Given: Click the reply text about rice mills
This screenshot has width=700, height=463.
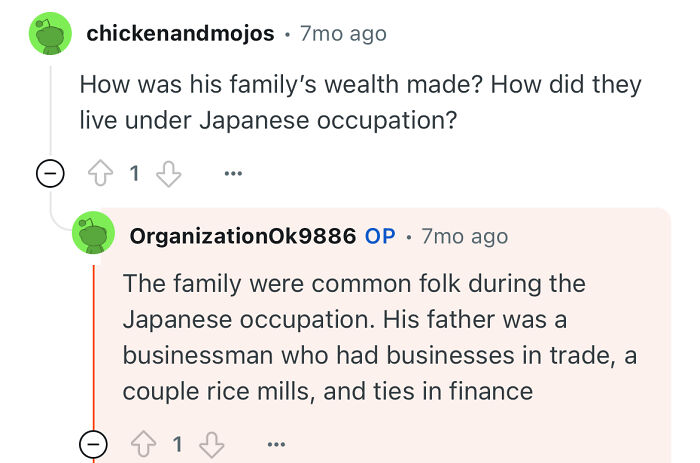Looking at the screenshot, I should [379, 338].
